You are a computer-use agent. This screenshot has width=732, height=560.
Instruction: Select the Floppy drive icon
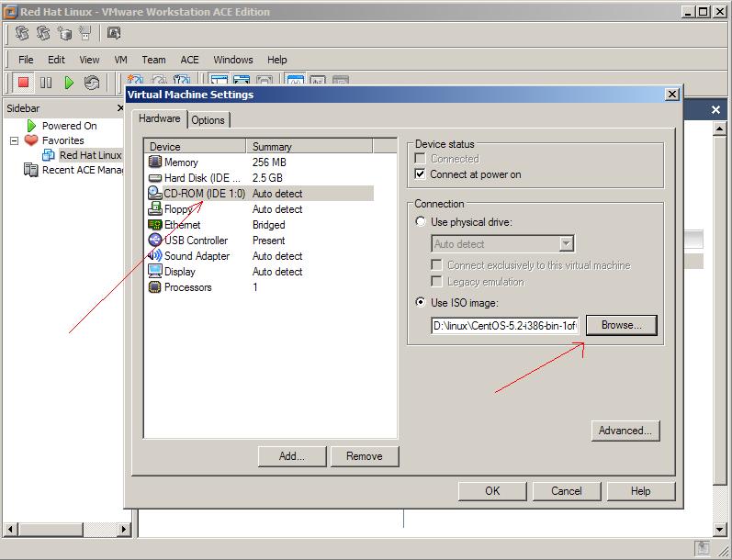[x=155, y=209]
